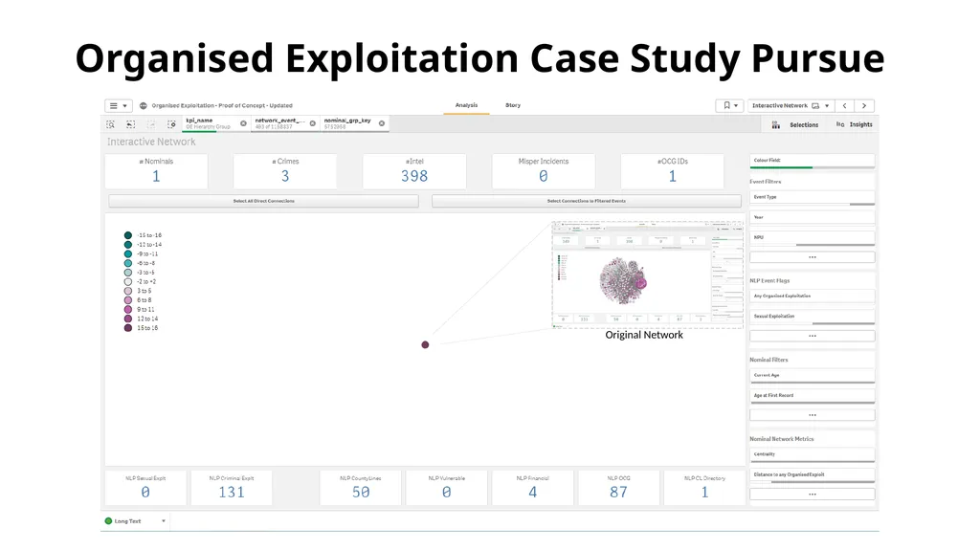980x550 pixels.
Task: Open the Interactive Network sheet selector
Action: coord(790,105)
